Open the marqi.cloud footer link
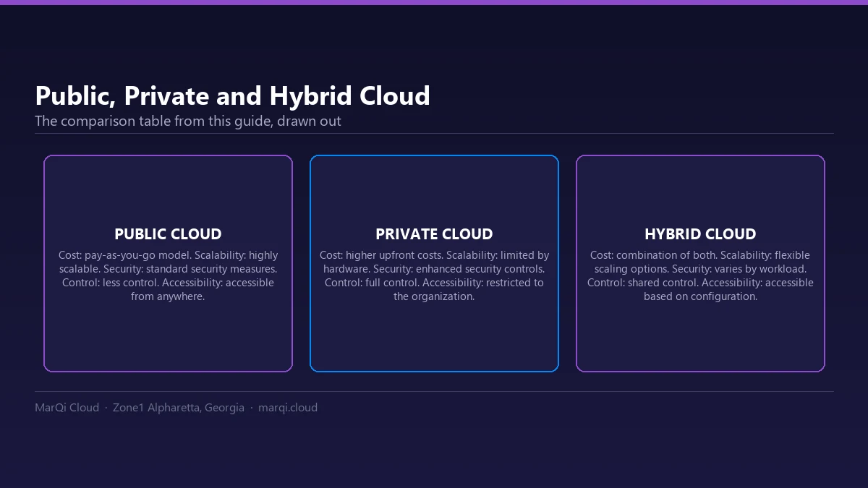This screenshot has width=868, height=488. pos(288,408)
